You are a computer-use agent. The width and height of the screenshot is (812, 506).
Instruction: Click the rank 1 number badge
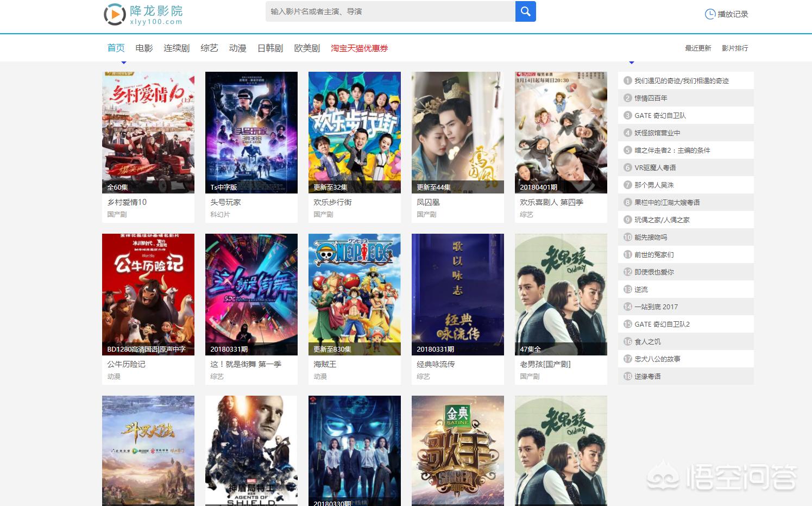coord(628,80)
